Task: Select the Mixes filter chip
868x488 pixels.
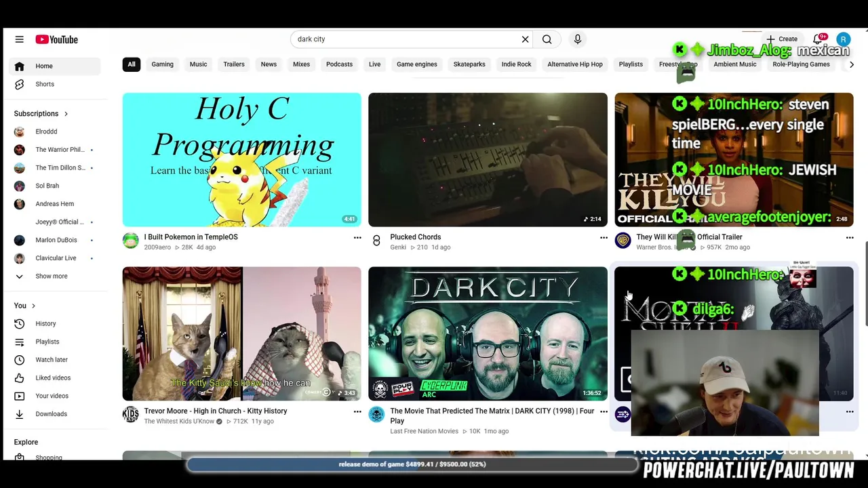Action: (x=301, y=64)
